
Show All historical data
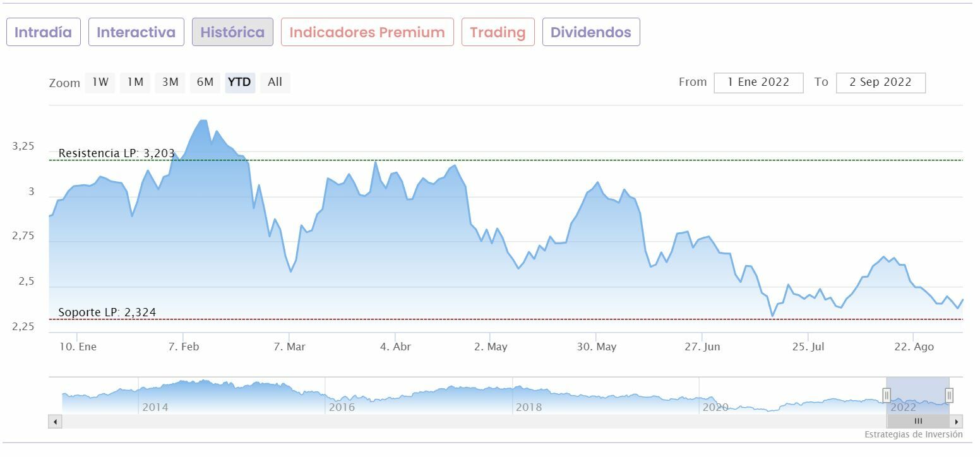[x=275, y=82]
